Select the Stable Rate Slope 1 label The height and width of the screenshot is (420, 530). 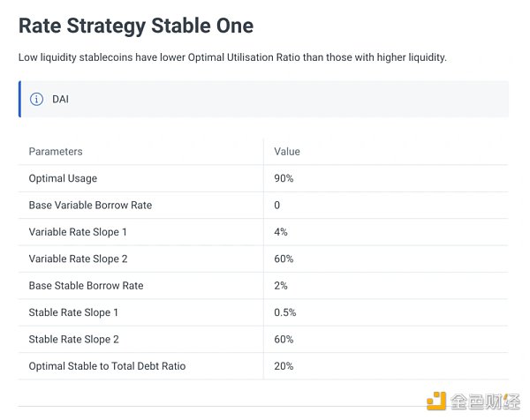[x=73, y=312]
